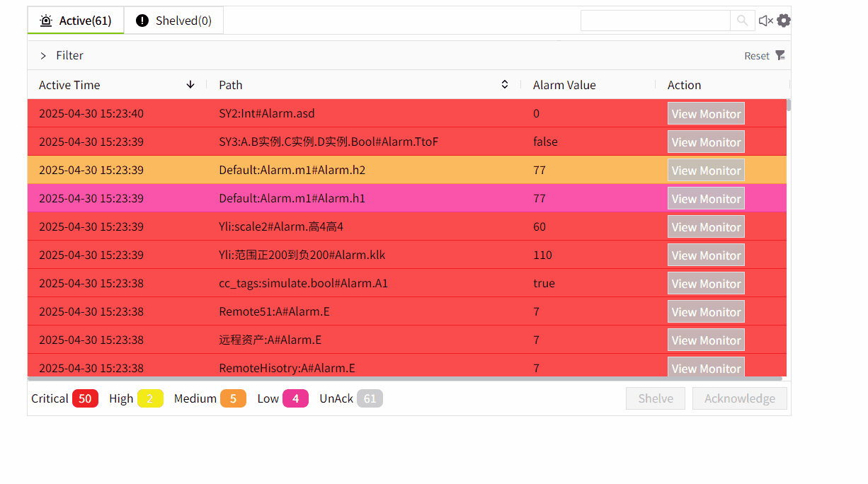Click the Path column sort arrows
Screen dimensions: 868x484
(504, 85)
